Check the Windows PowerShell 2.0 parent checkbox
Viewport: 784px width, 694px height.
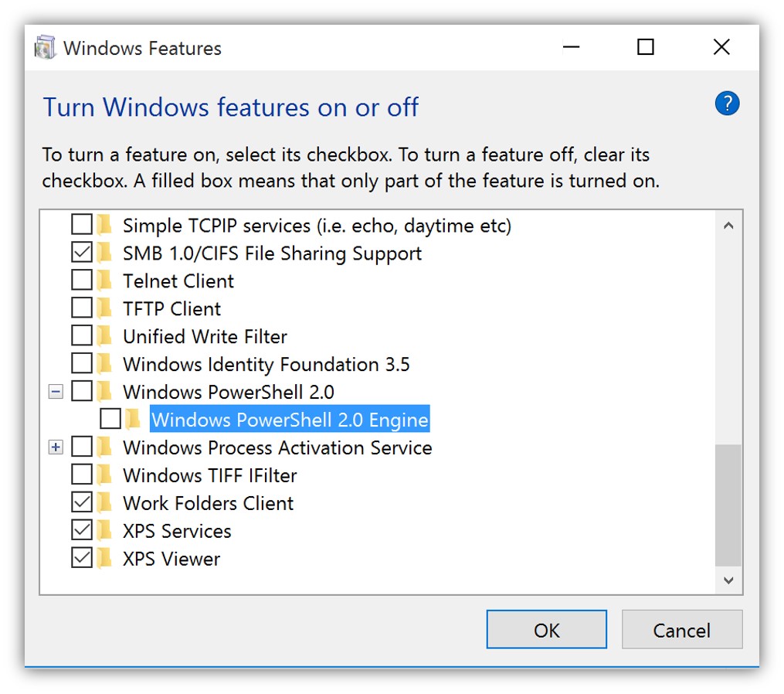pos(82,391)
